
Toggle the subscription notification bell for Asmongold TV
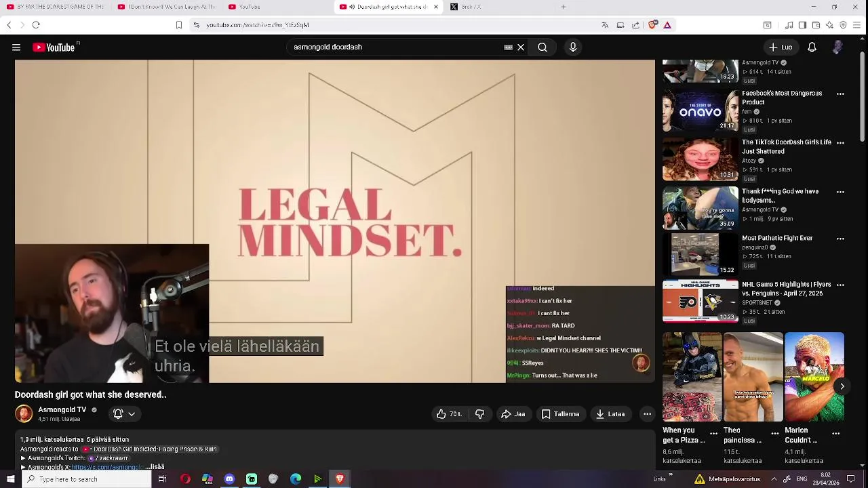click(118, 413)
